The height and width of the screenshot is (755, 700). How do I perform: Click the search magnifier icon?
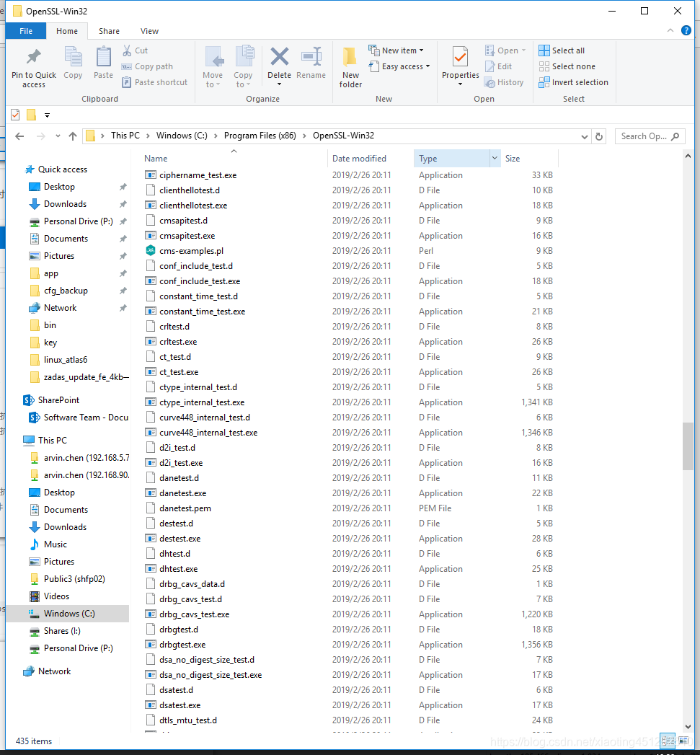675,136
